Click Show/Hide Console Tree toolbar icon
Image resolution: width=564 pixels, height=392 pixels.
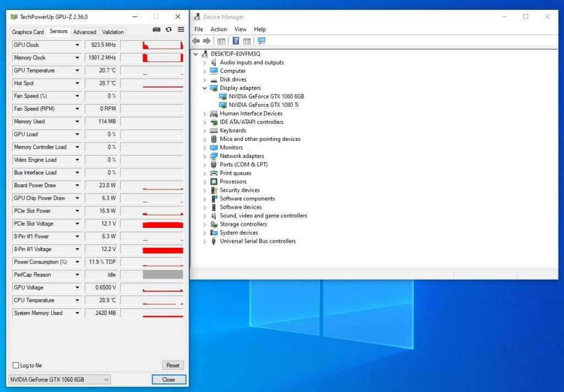[221, 41]
